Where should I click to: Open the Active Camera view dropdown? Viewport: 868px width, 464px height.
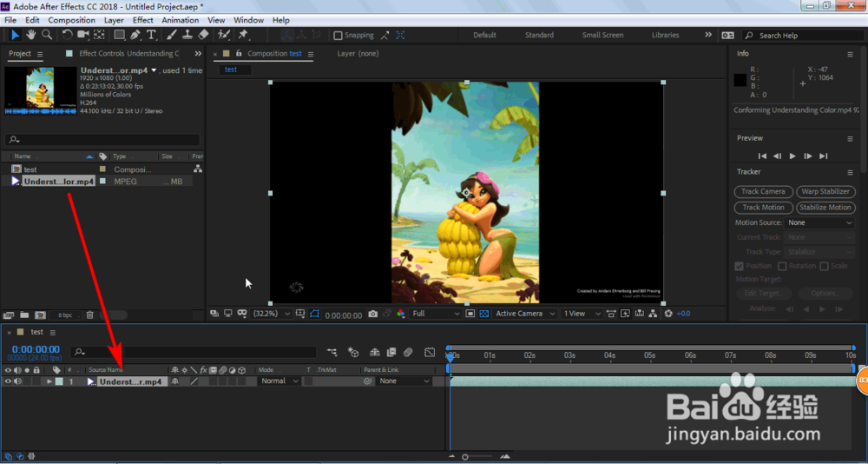[x=525, y=314]
